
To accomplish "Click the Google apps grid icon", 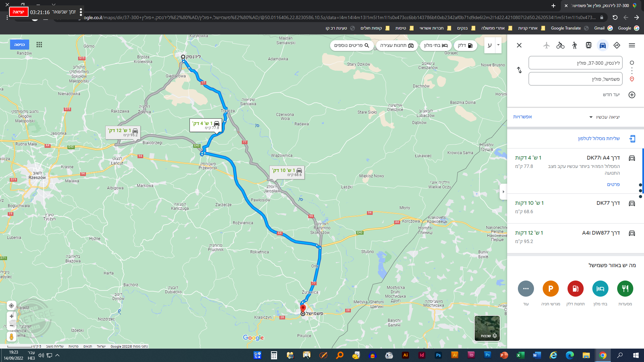I will [39, 45].
